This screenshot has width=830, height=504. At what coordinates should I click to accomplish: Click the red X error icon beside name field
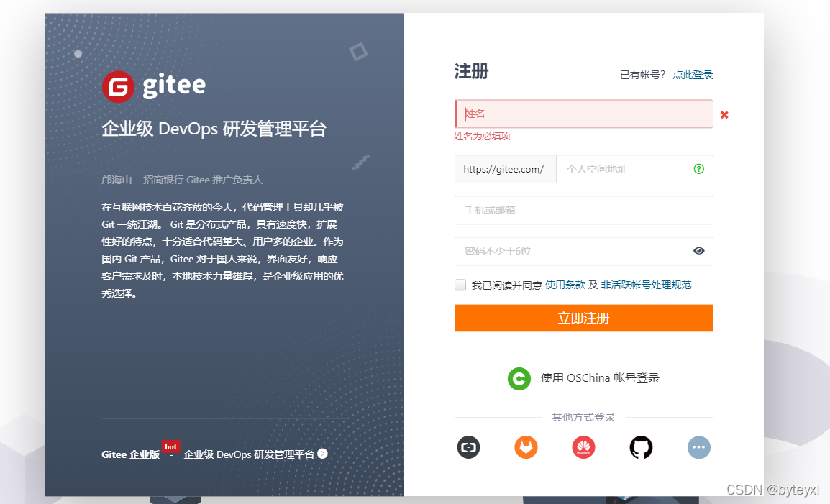point(724,114)
